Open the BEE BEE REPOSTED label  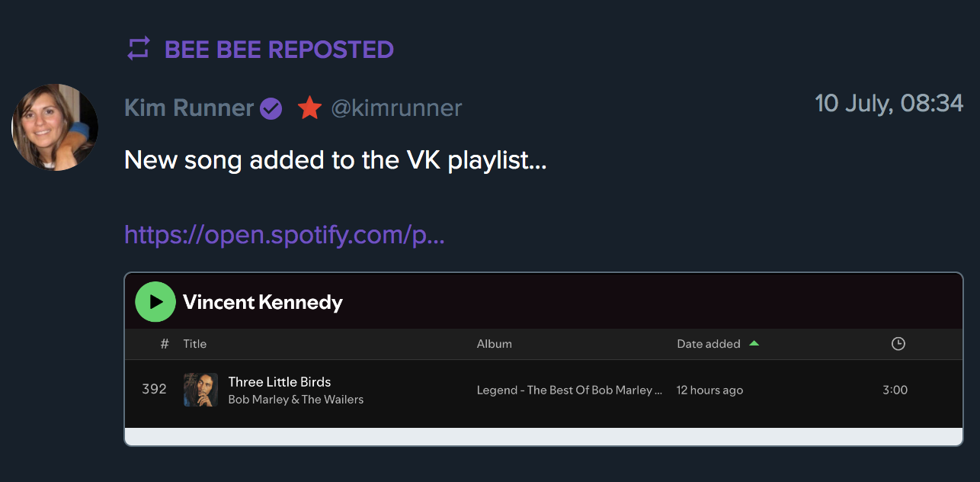coord(279,50)
